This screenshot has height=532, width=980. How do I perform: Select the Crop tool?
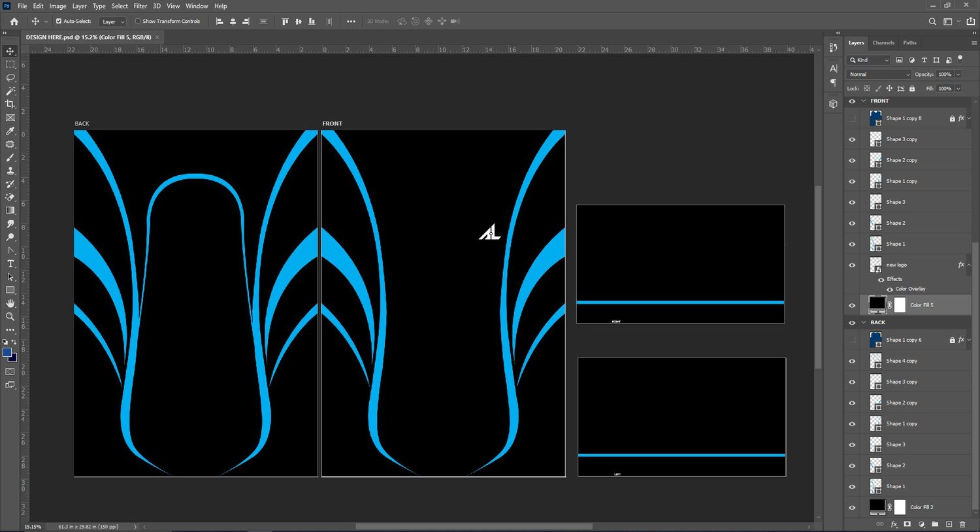[x=10, y=104]
